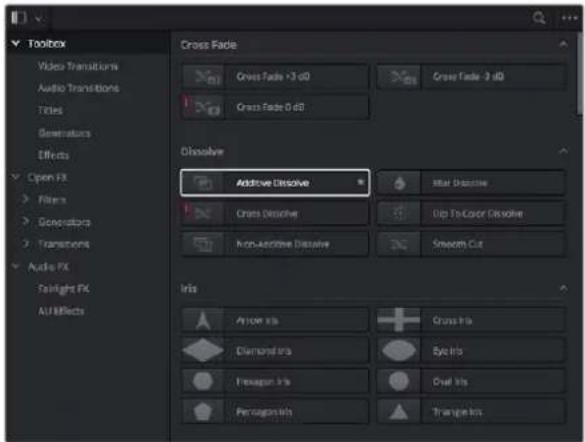Image resolution: width=585 pixels, height=442 pixels.
Task: Select the Triangle Iris label
Action: tap(457, 412)
